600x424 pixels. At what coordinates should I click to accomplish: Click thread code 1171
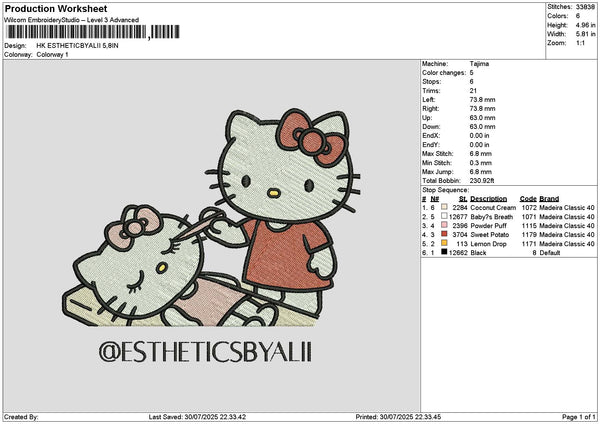tap(529, 244)
